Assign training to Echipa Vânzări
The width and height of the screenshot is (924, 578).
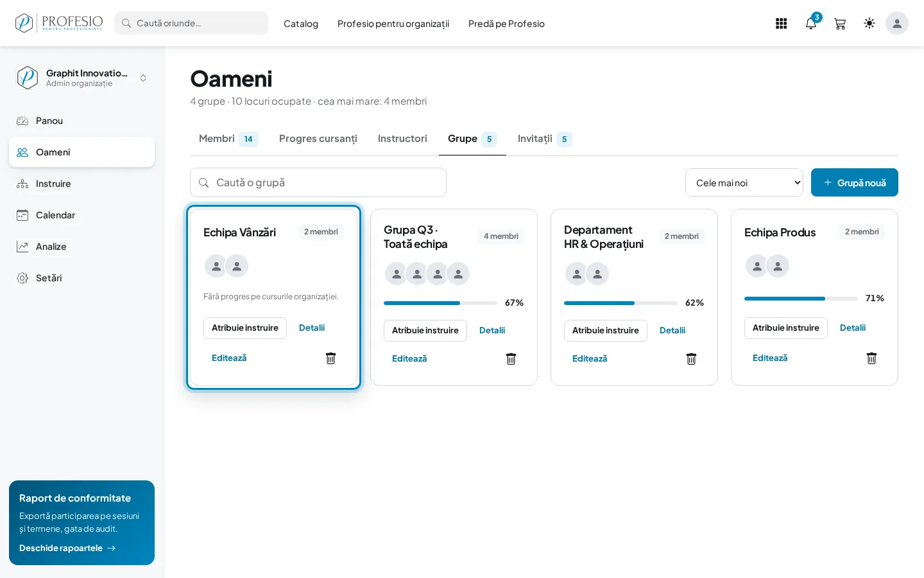point(245,328)
